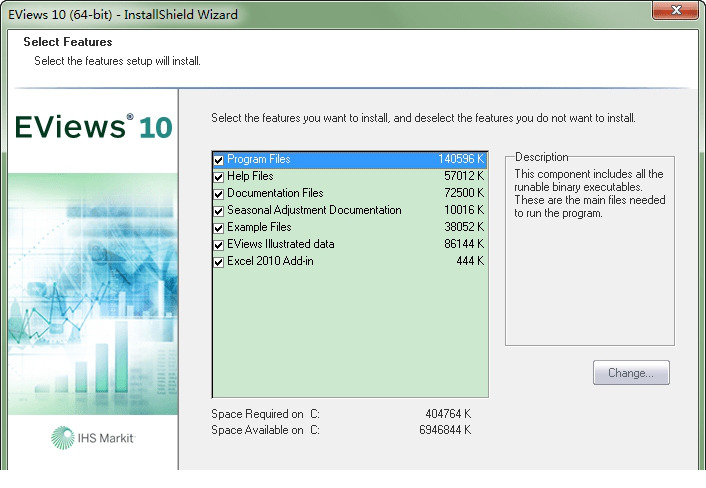Click the InstallShield Wizard title bar text

pyautogui.click(x=122, y=14)
